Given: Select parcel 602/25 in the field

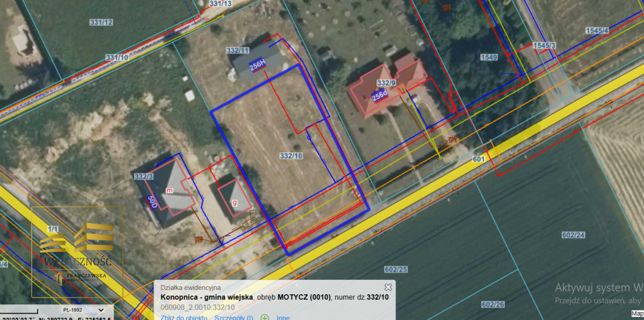Looking at the screenshot, I should tap(396, 269).
